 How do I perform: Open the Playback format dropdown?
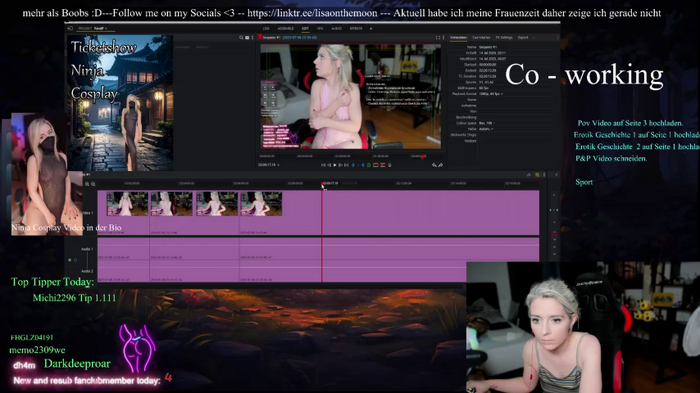tap(491, 94)
